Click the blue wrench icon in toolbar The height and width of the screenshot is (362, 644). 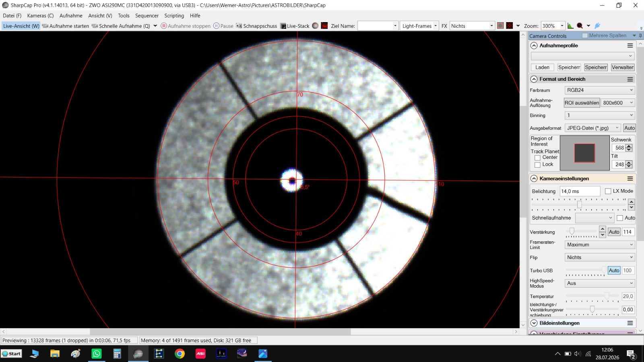pos(597,26)
